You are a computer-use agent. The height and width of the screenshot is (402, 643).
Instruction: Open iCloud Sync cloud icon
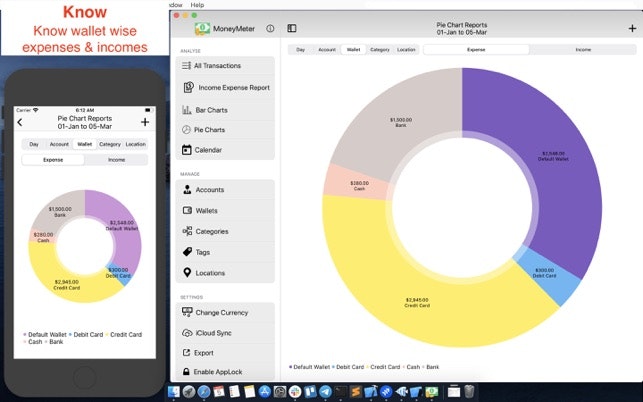187,333
